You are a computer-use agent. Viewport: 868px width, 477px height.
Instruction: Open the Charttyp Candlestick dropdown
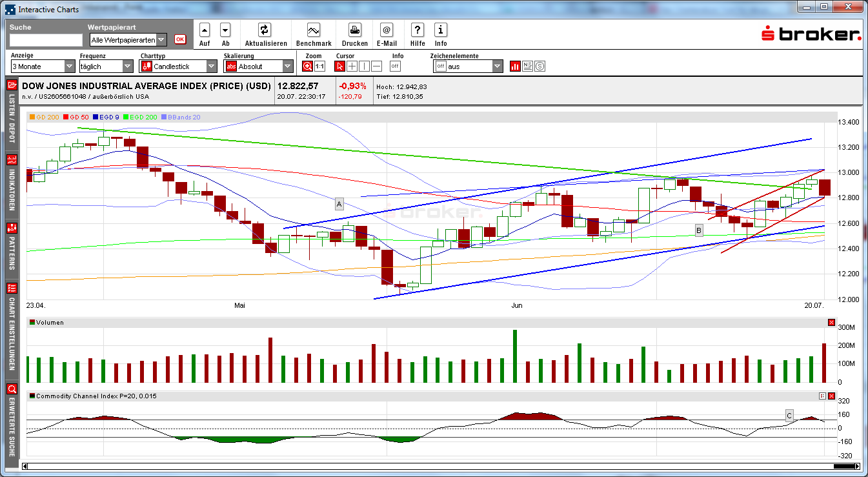pos(179,66)
